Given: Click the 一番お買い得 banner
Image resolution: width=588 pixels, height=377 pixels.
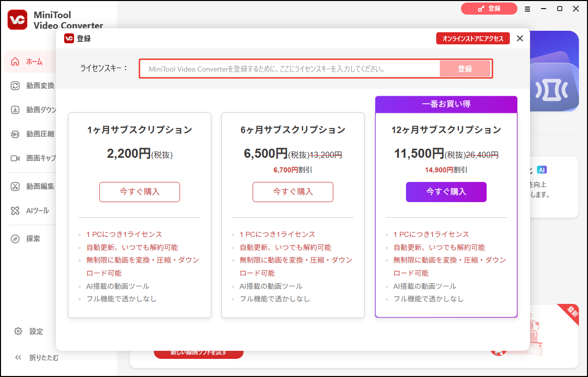Looking at the screenshot, I should pyautogui.click(x=446, y=104).
